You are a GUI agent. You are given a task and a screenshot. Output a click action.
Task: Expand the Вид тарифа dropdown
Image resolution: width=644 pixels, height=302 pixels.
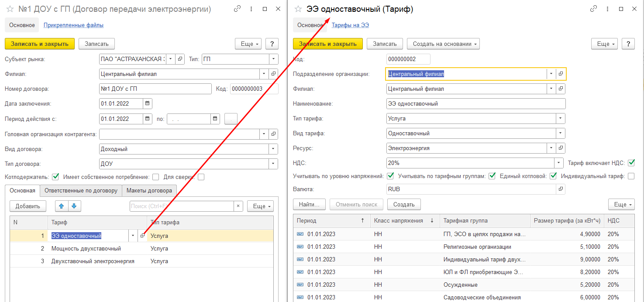pyautogui.click(x=560, y=134)
